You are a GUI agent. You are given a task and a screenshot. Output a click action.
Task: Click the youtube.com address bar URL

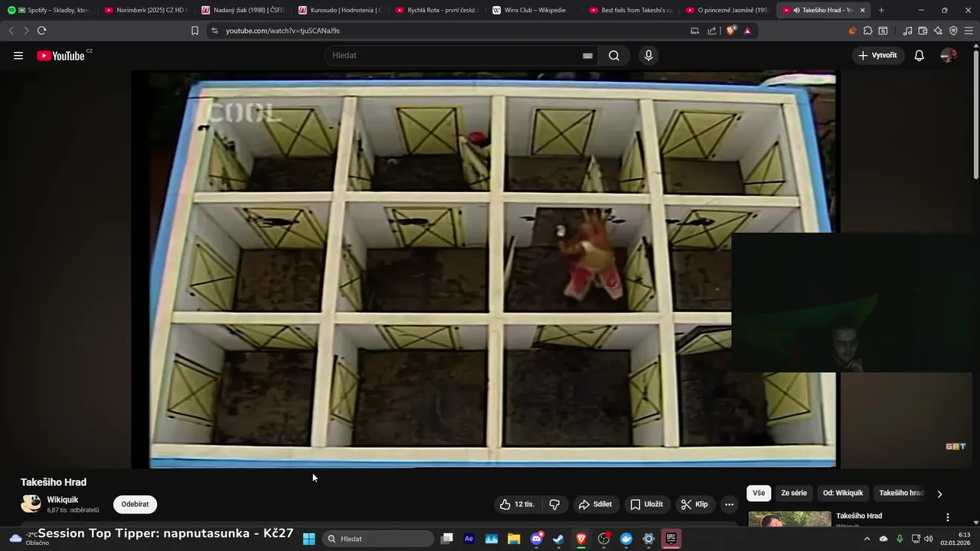point(283,31)
